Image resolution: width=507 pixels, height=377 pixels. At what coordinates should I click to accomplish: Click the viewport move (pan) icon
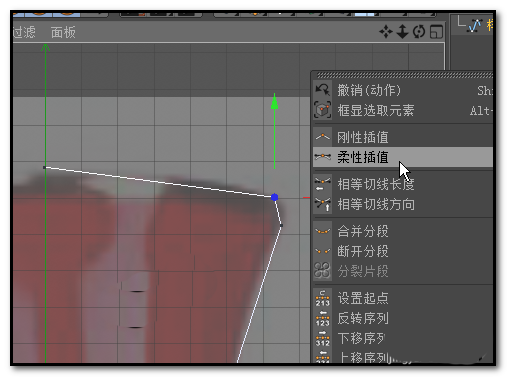[386, 32]
